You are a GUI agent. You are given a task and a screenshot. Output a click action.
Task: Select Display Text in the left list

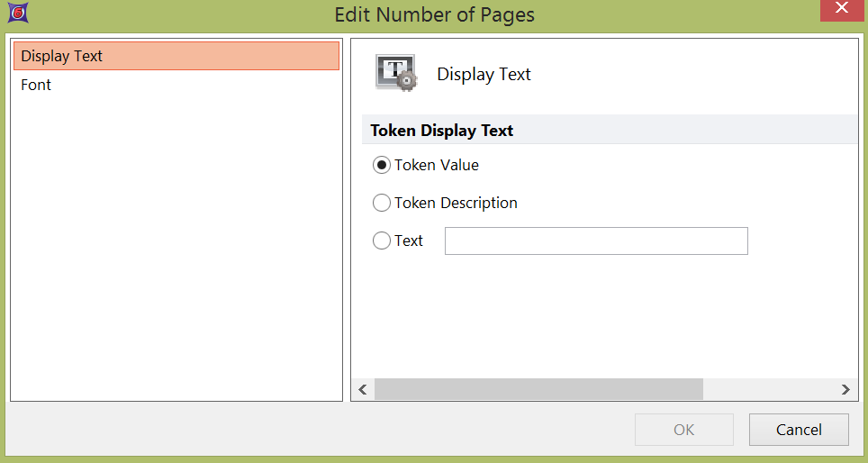tap(176, 56)
